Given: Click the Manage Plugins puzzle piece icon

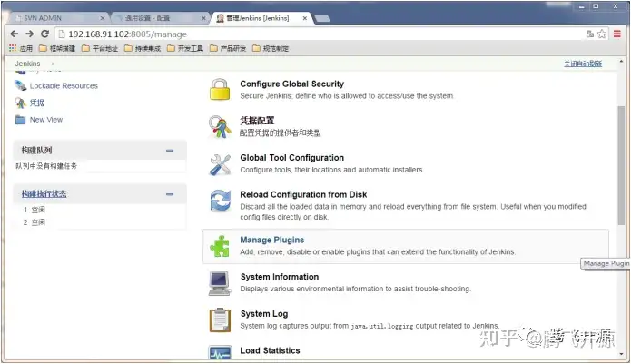Looking at the screenshot, I should (x=220, y=246).
